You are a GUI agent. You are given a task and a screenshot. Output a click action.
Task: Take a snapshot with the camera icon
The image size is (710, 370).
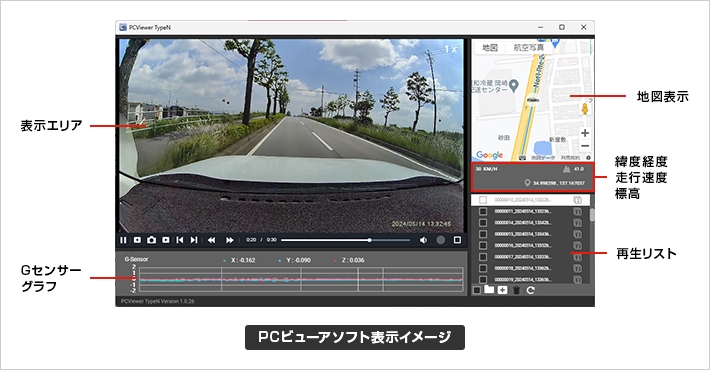pos(151,240)
